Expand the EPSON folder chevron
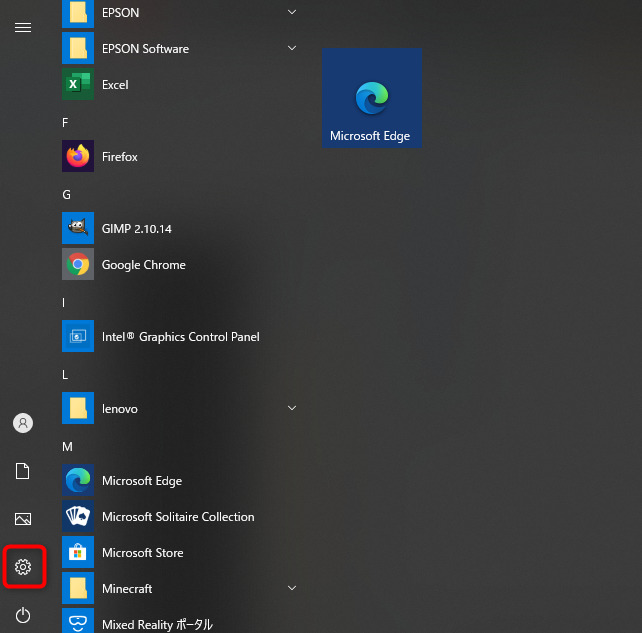The image size is (642, 633). pos(292,12)
